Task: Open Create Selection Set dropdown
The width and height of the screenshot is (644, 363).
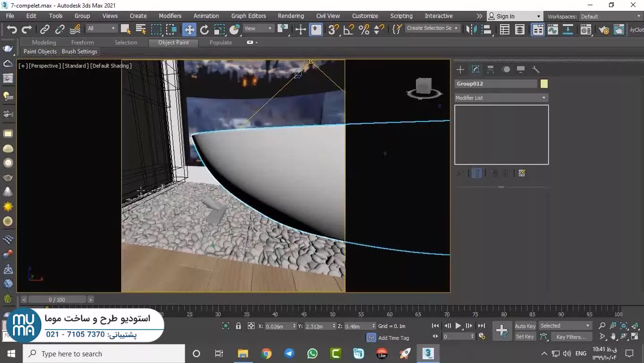Action: (x=432, y=28)
